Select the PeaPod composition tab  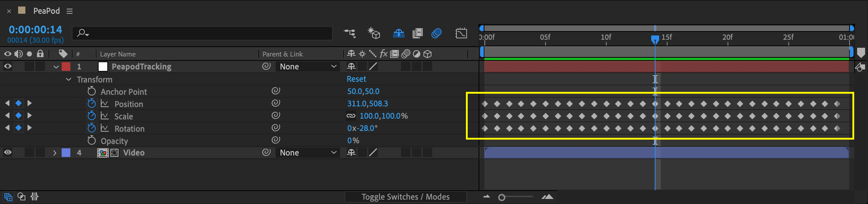[46, 11]
